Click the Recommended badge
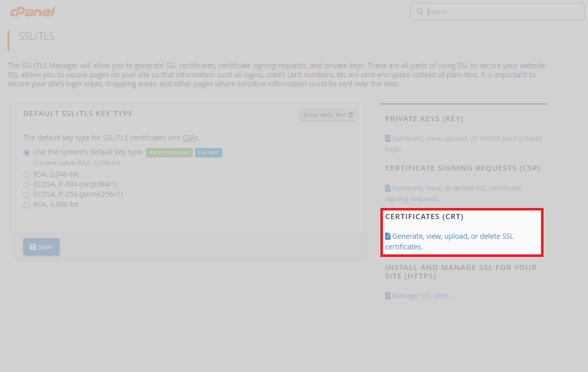Screen dimensions: 588x372 point(169,152)
